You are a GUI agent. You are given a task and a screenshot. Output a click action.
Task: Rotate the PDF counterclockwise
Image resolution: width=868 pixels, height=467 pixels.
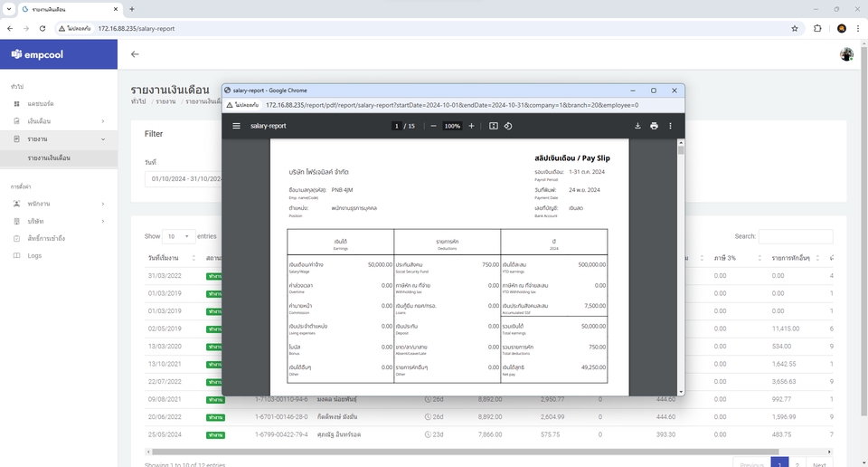(x=508, y=126)
